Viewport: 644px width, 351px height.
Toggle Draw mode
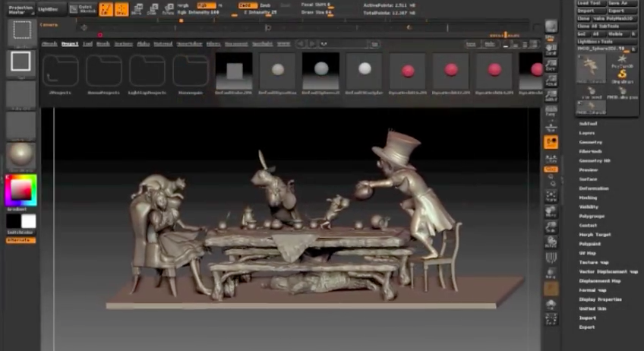tap(122, 9)
